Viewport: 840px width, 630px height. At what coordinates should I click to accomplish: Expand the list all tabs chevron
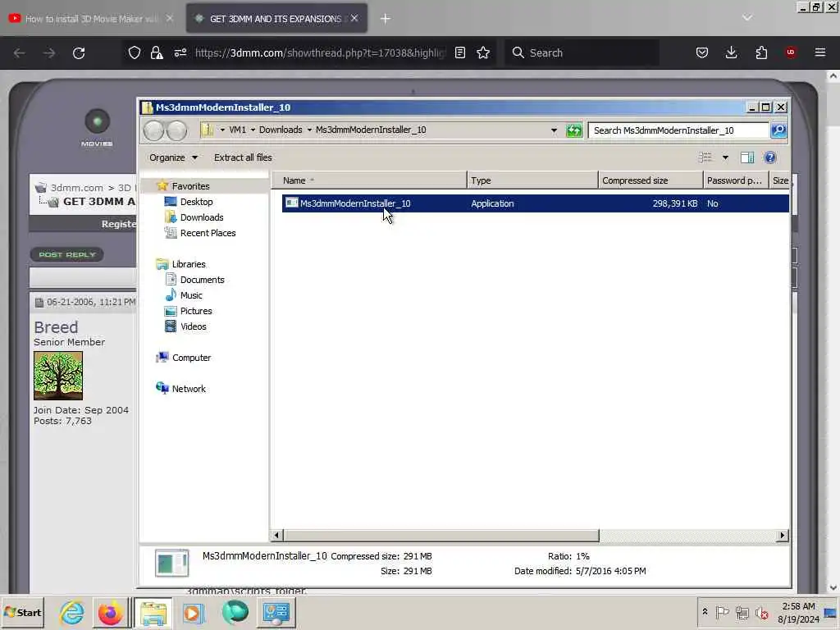(x=747, y=18)
